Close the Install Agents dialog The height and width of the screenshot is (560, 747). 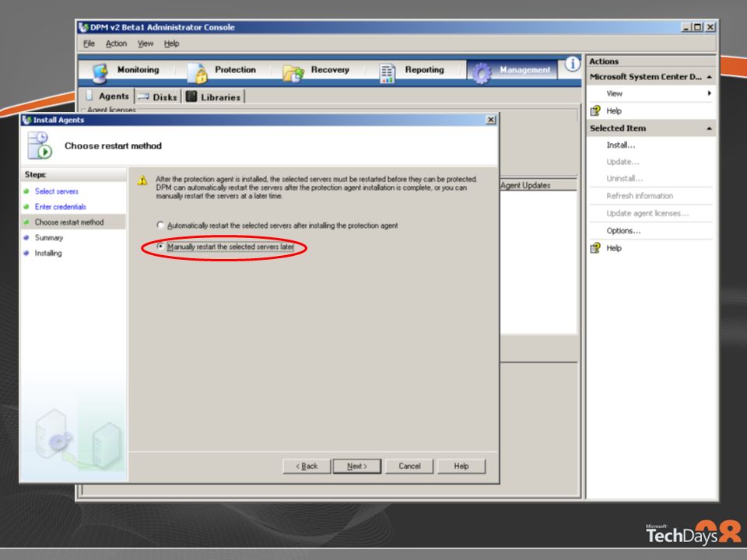(491, 120)
